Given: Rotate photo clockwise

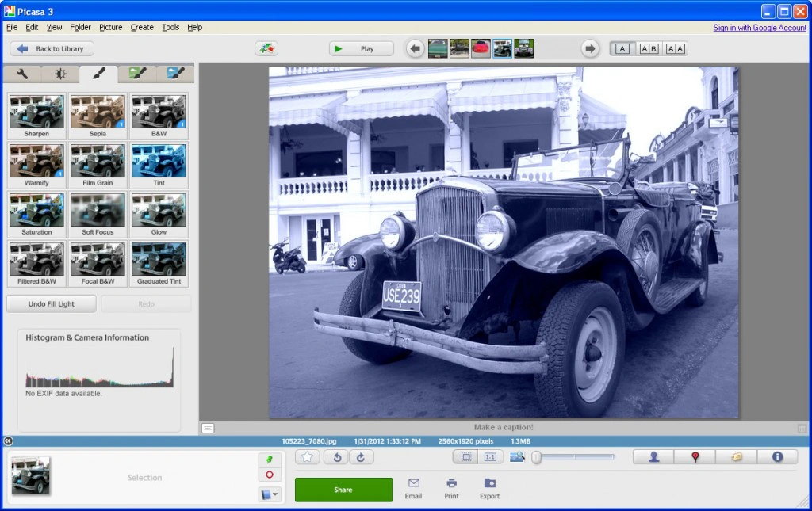Looking at the screenshot, I should (361, 456).
